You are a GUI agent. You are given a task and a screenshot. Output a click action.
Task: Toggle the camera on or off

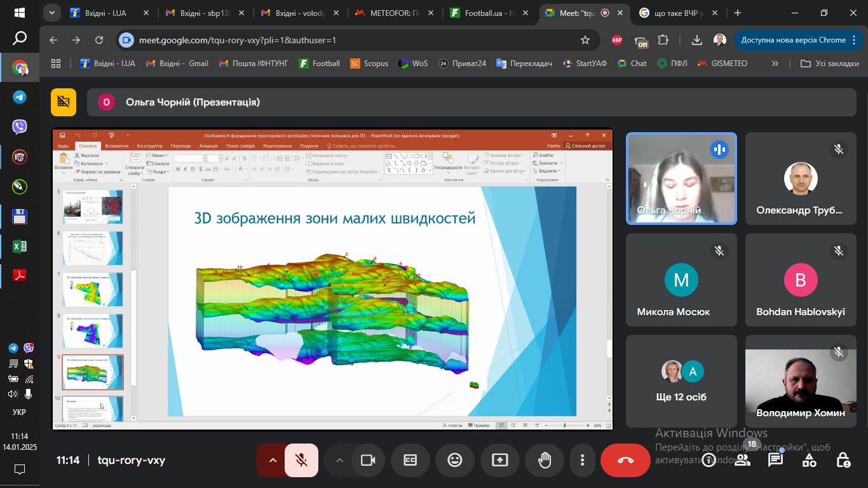(x=368, y=460)
